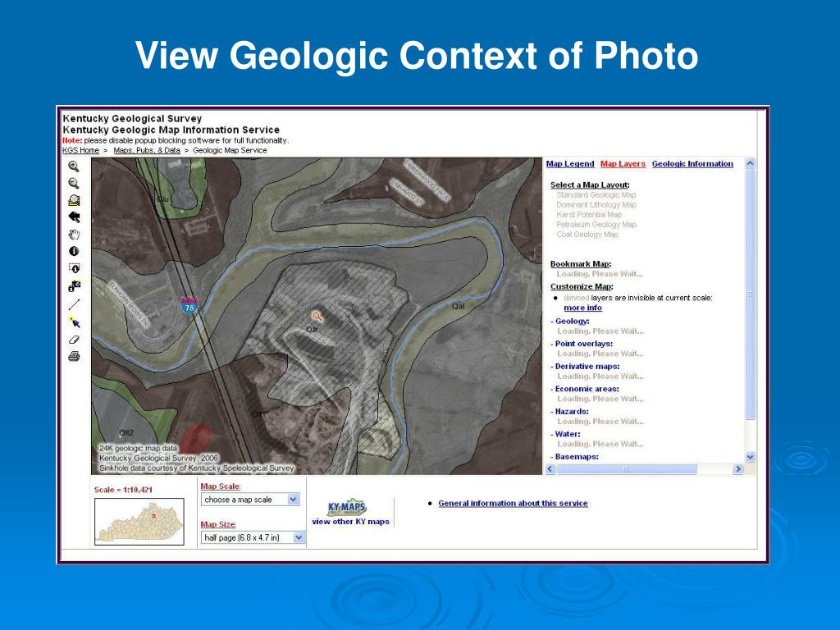Image resolution: width=840 pixels, height=630 pixels.
Task: Click the scroll up arrow in side panel
Action: tap(750, 163)
